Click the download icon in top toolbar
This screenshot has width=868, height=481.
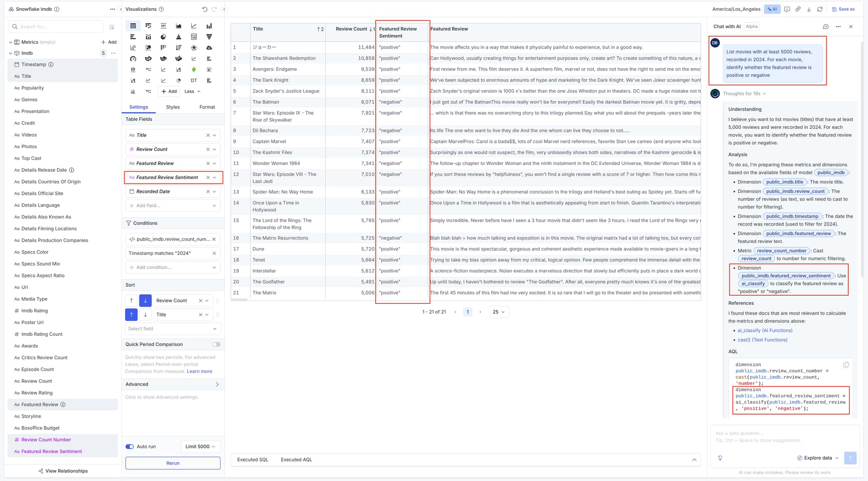pos(809,9)
